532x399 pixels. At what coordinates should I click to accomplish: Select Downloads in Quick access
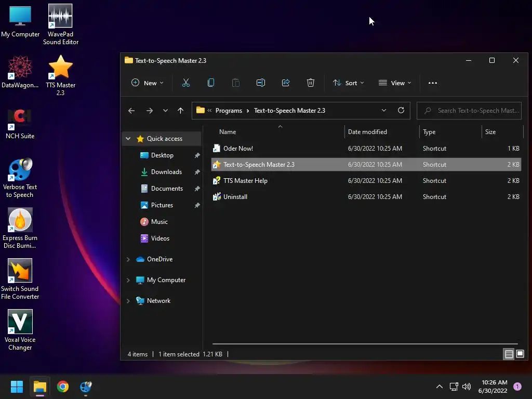[x=166, y=171]
